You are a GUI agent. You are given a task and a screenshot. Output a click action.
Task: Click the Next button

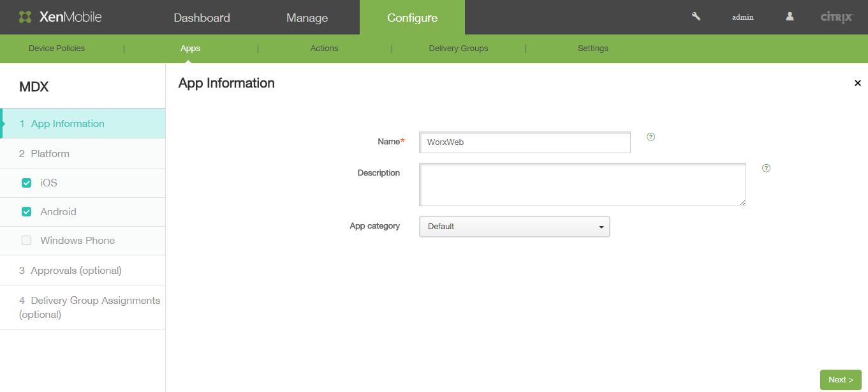[x=840, y=379]
